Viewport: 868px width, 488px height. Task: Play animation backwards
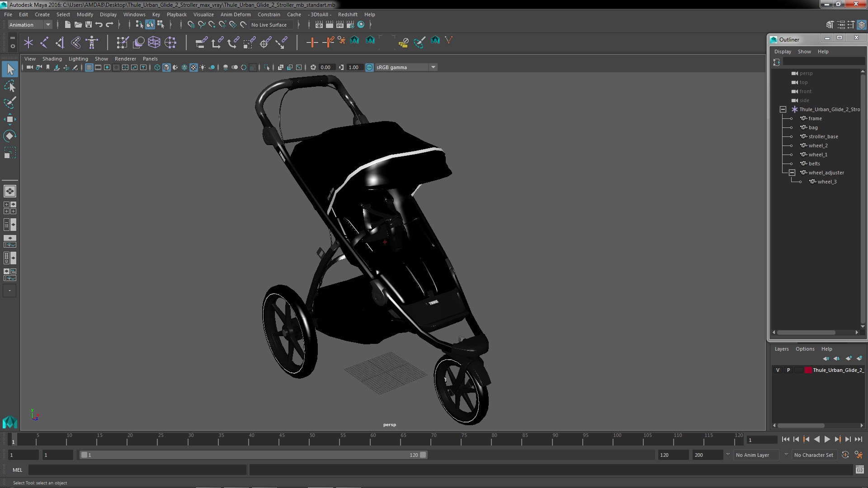pos(816,439)
